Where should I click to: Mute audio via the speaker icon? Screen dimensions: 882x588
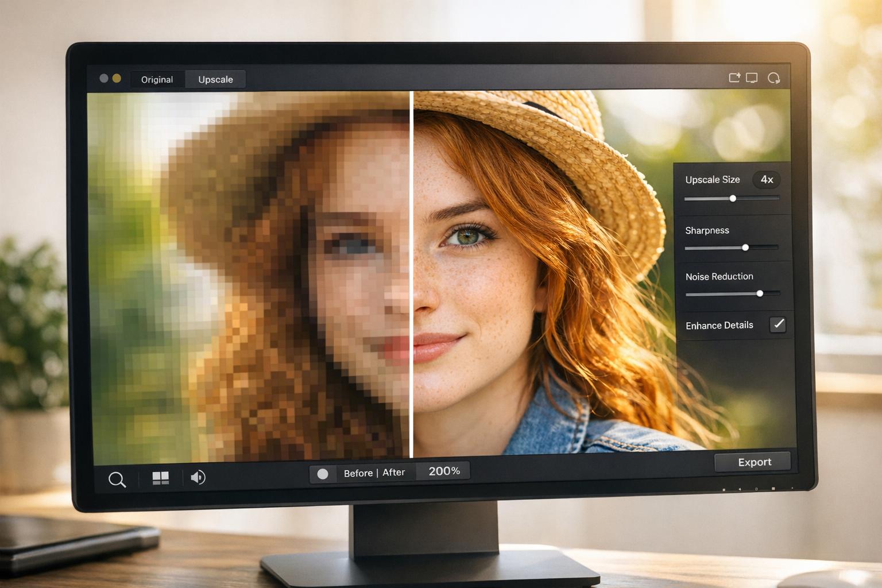click(198, 477)
